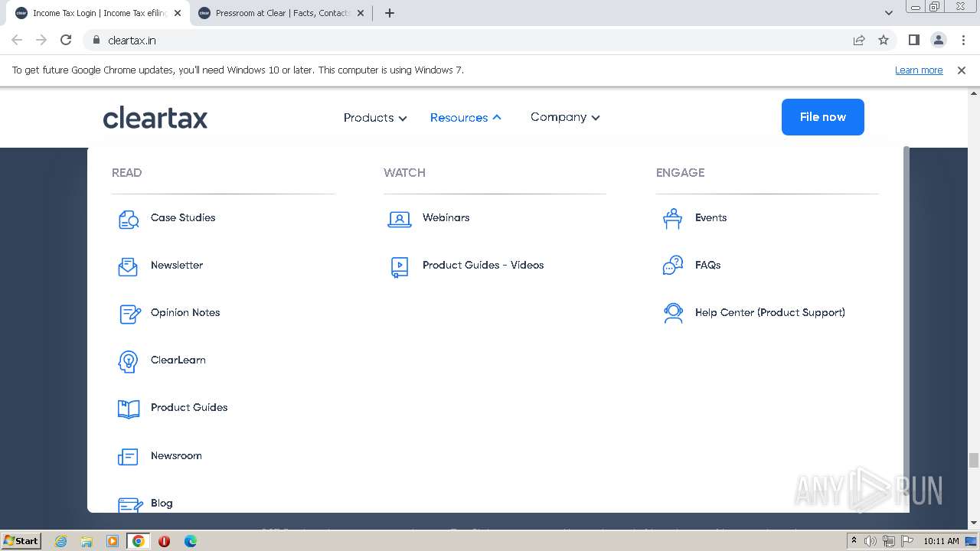Click the volume speaker tray icon
Viewport: 980px width, 551px height.
tap(871, 541)
